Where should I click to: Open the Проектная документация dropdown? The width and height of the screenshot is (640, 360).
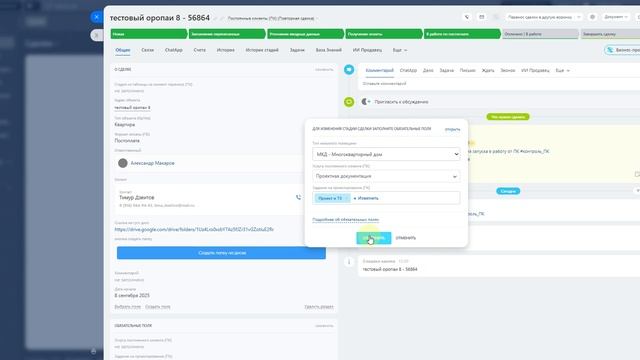(386, 176)
